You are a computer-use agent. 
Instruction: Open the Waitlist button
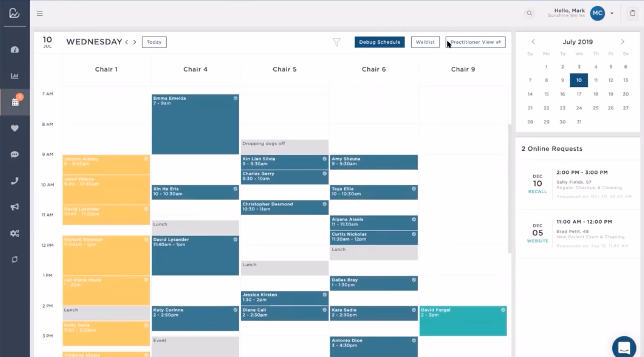[425, 42]
